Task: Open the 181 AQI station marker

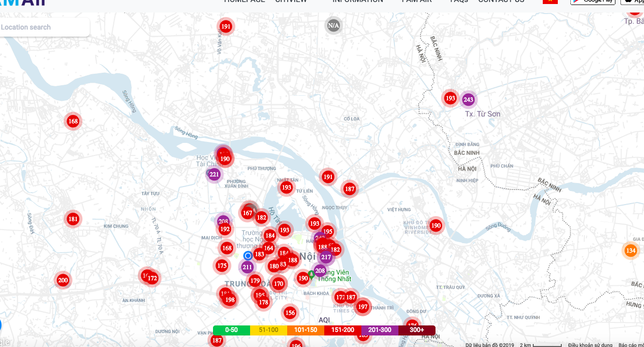Action: [73, 219]
